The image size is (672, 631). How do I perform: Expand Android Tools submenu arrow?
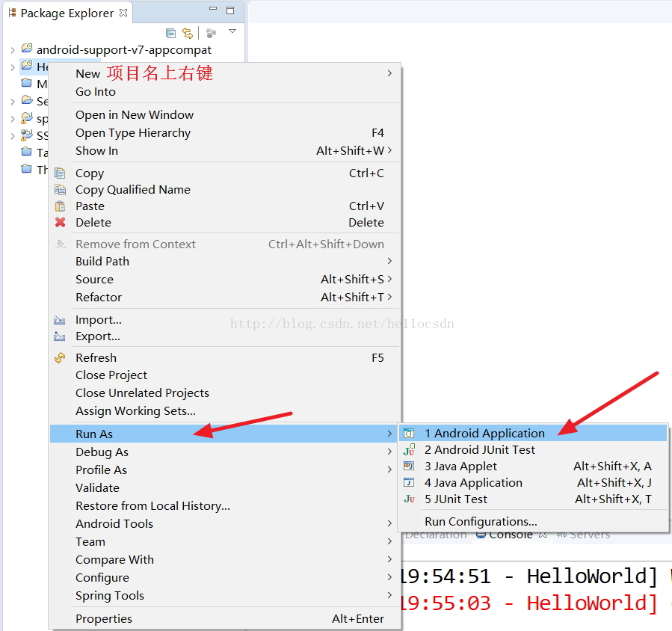click(389, 523)
